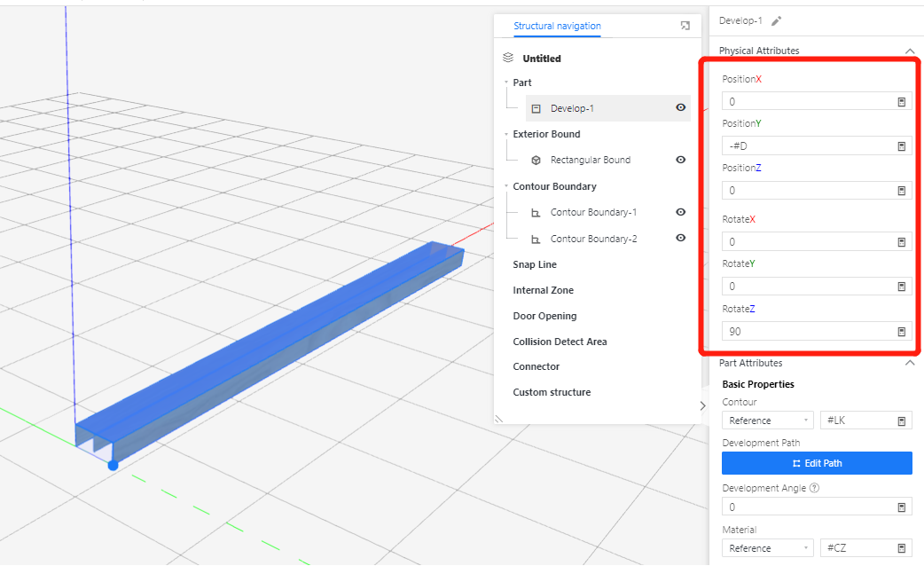924x566 pixels.
Task: Hide the Develop-1 part with eye icon
Action: point(680,108)
